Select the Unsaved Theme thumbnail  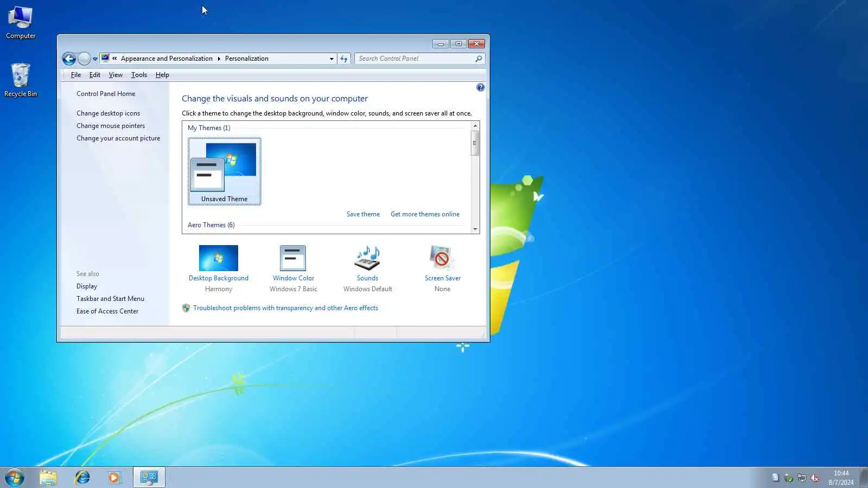224,171
